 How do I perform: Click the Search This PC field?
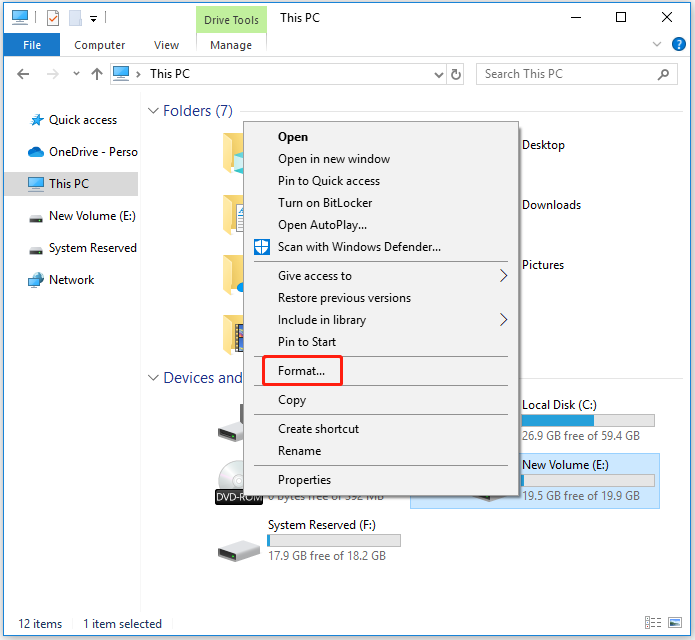pyautogui.click(x=576, y=74)
